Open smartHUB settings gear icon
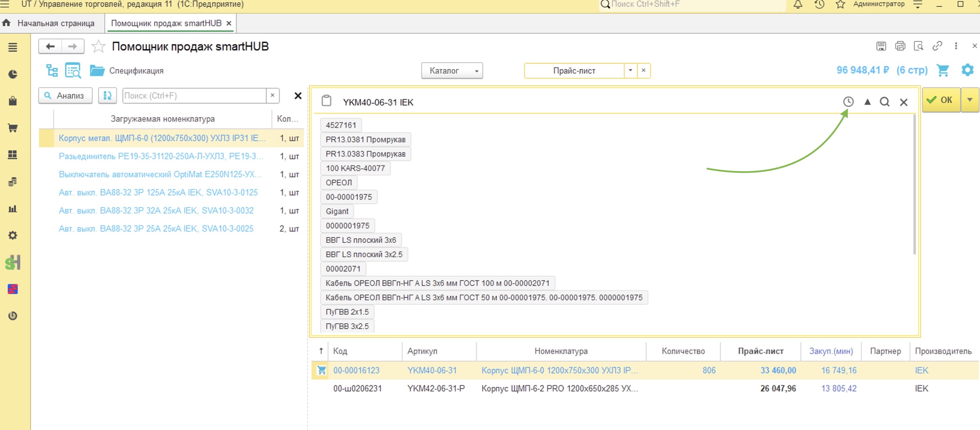 pyautogui.click(x=967, y=70)
